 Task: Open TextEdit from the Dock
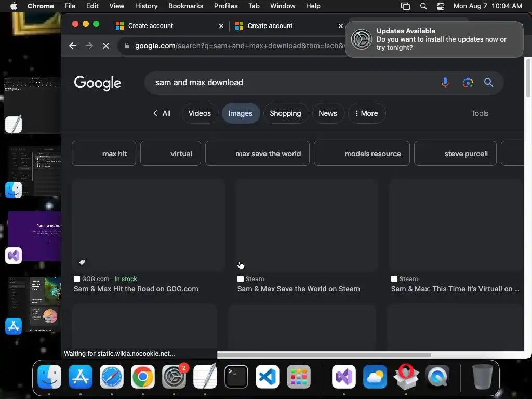[205, 377]
